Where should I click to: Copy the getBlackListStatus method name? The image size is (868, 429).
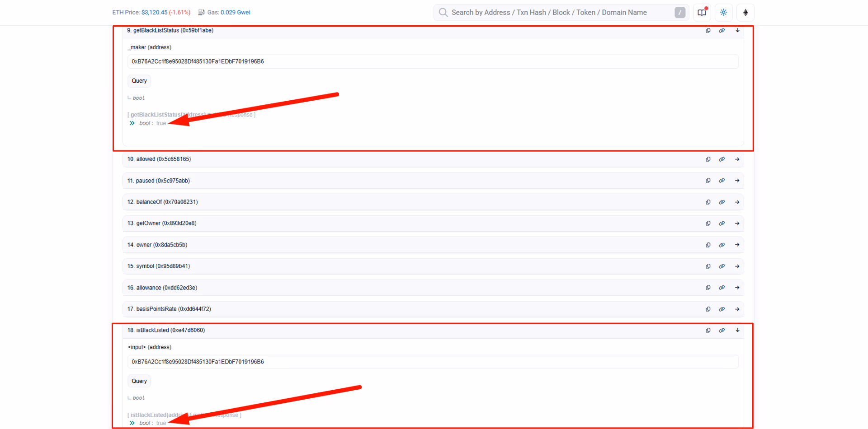pos(708,31)
